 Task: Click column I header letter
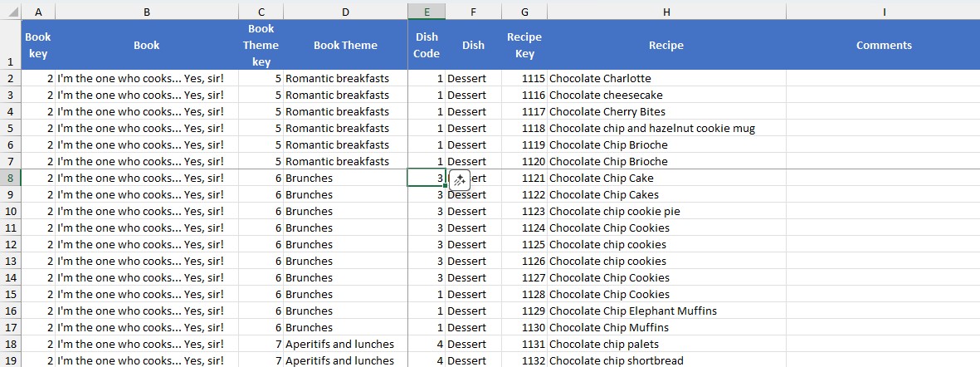pyautogui.click(x=884, y=11)
